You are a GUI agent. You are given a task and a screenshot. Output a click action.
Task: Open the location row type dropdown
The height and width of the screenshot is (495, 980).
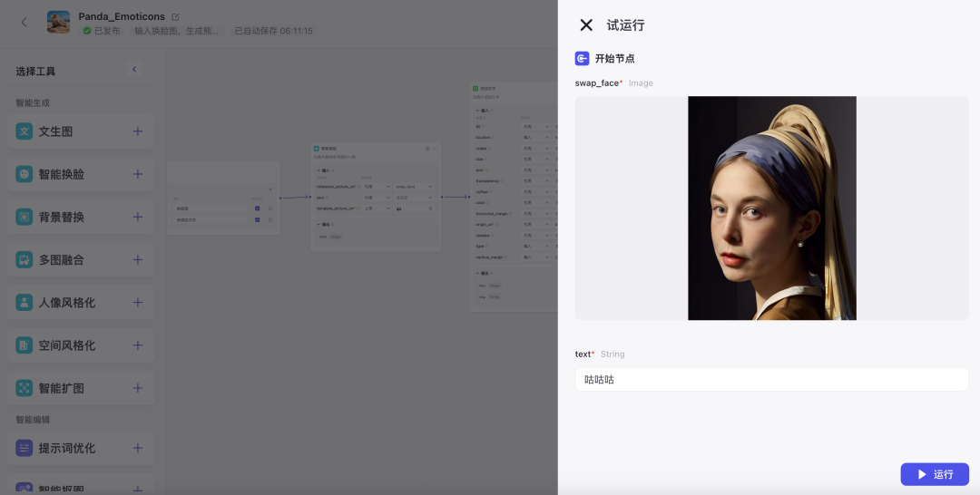535,137
